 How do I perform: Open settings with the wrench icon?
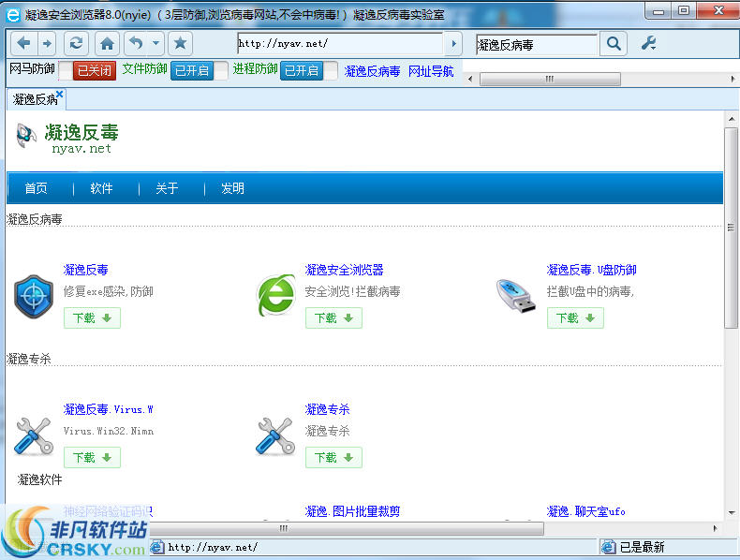[x=649, y=44]
